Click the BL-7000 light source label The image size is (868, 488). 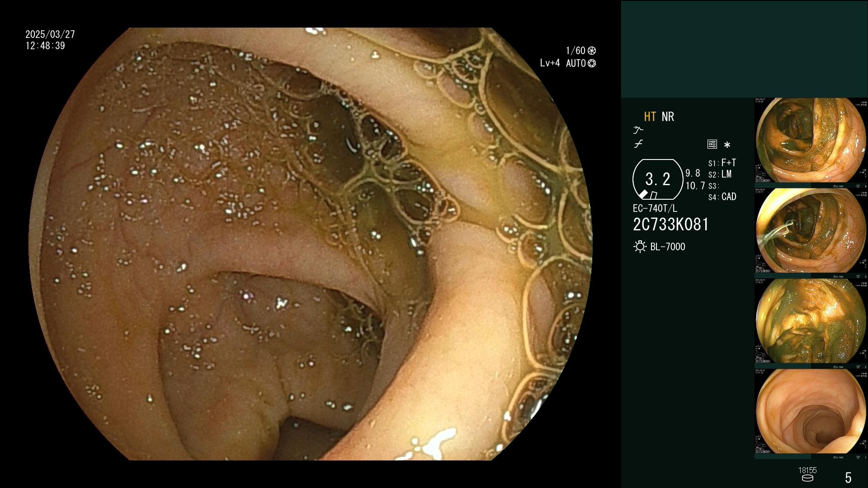coord(668,247)
